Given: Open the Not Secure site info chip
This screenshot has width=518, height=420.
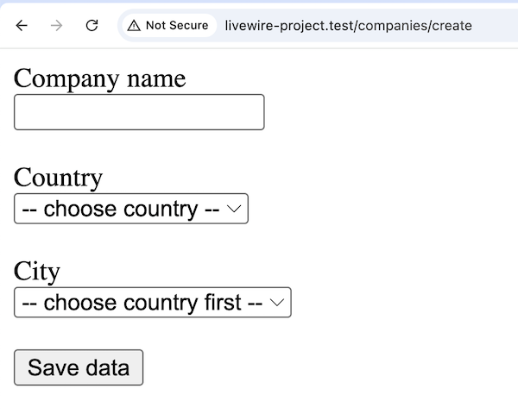Looking at the screenshot, I should click(x=169, y=25).
